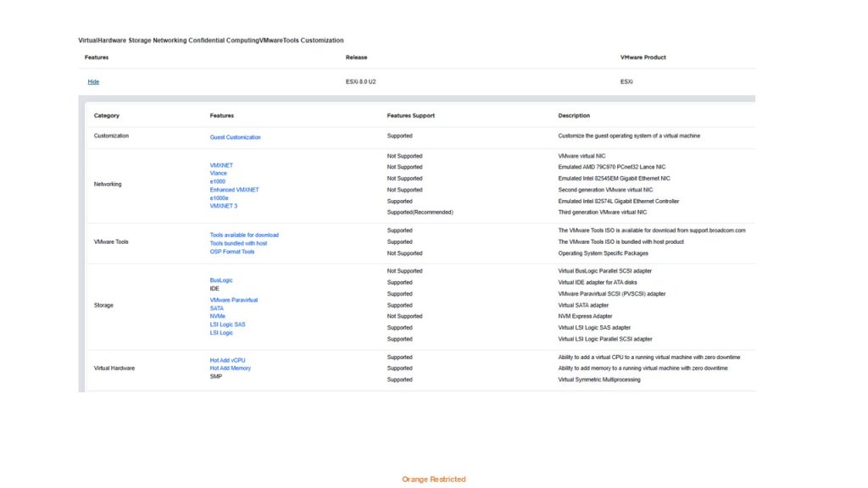The height and width of the screenshot is (488, 868).
Task: Click 'Orange Restricted' footer text
Action: [433, 480]
